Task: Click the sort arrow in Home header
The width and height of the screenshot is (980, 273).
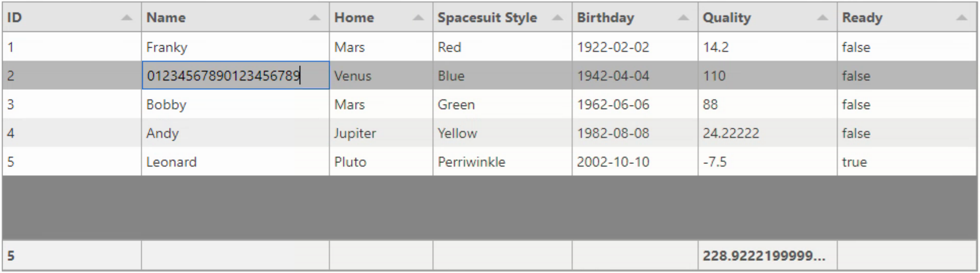Action: tap(418, 18)
